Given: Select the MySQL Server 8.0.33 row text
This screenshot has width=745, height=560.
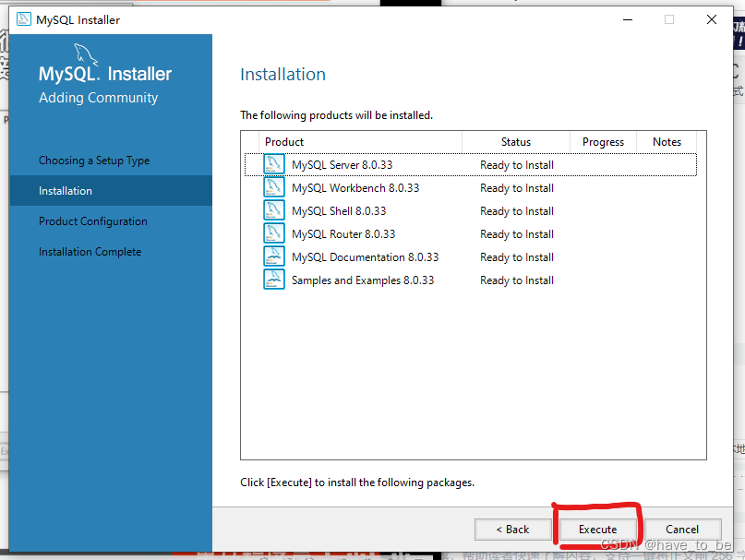Looking at the screenshot, I should (342, 165).
